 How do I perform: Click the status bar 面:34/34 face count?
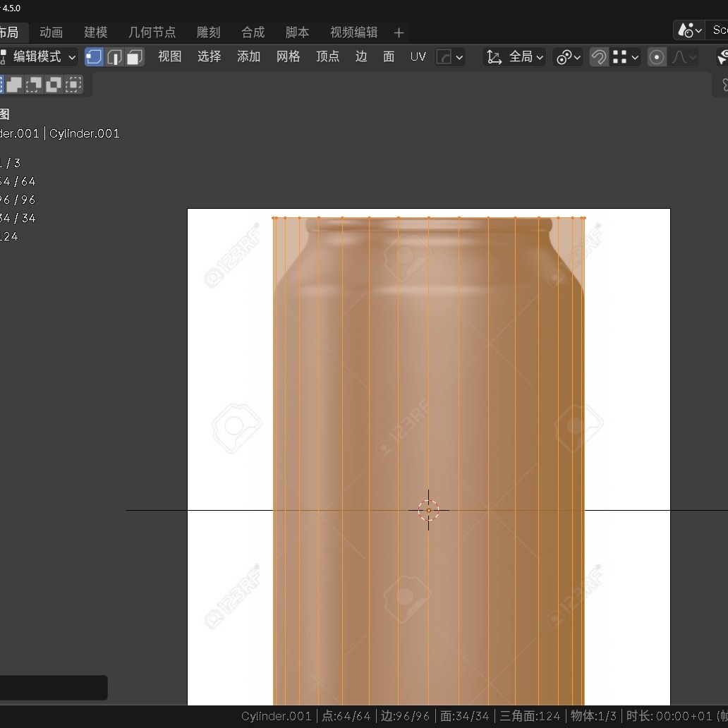pos(464,717)
